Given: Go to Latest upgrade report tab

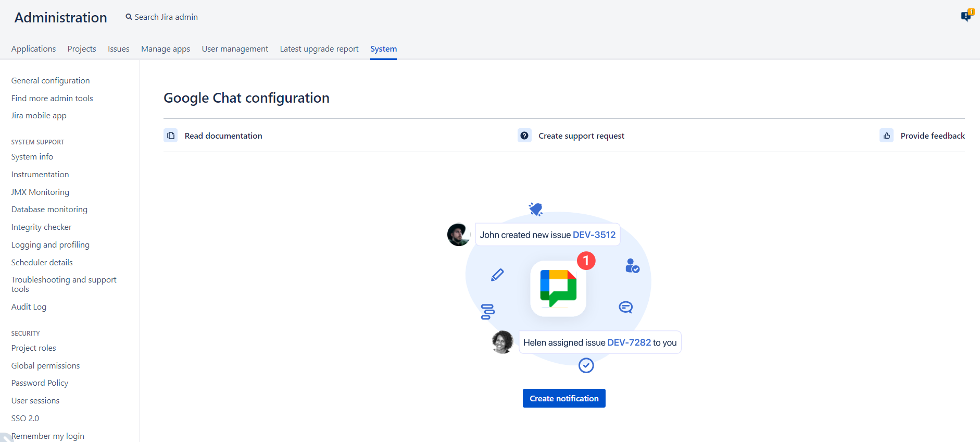Looking at the screenshot, I should (x=319, y=49).
